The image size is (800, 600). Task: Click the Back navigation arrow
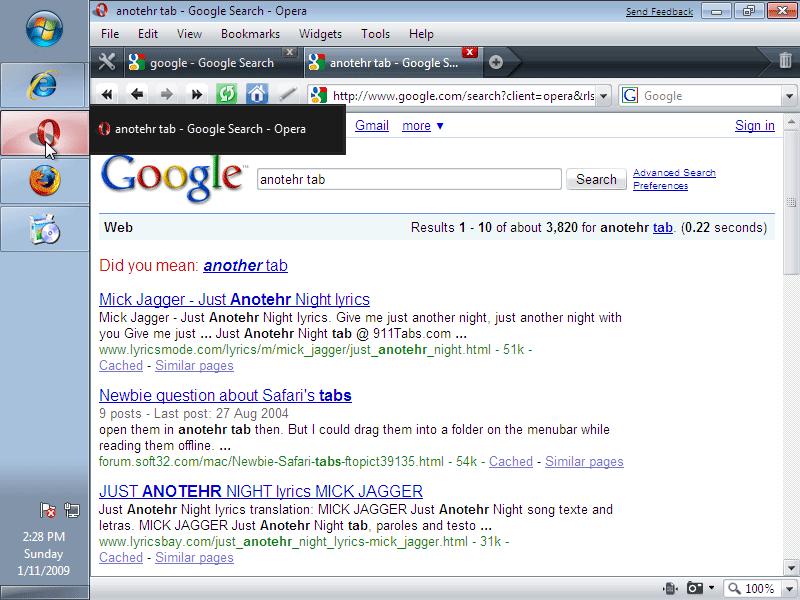pyautogui.click(x=137, y=95)
